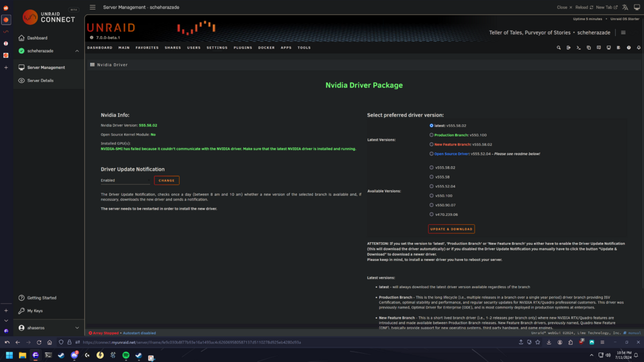Open the Unraid search icon

click(x=558, y=48)
